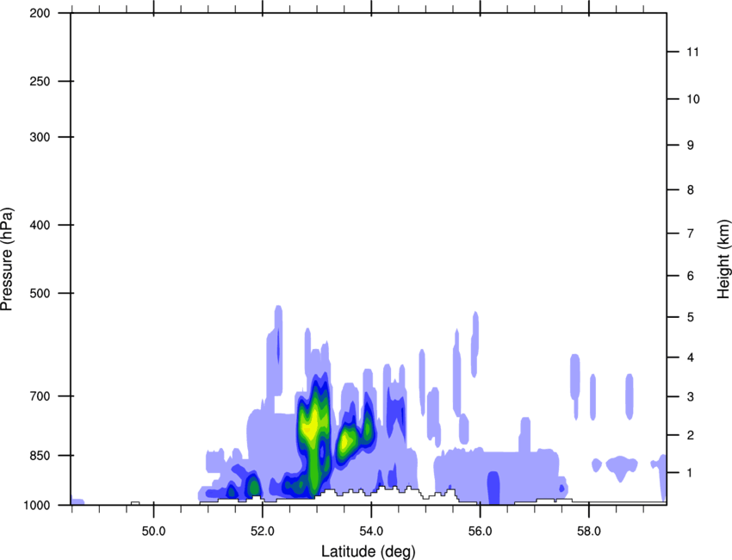Click the 58.0 latitude tick label
The width and height of the screenshot is (732, 560).
[x=589, y=532]
